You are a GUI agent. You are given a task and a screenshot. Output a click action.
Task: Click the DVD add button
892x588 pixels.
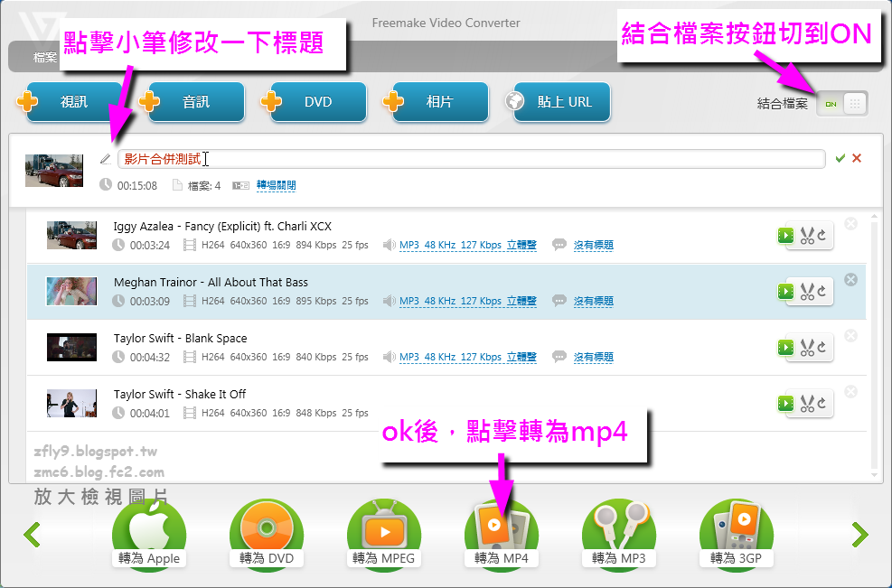click(x=318, y=102)
